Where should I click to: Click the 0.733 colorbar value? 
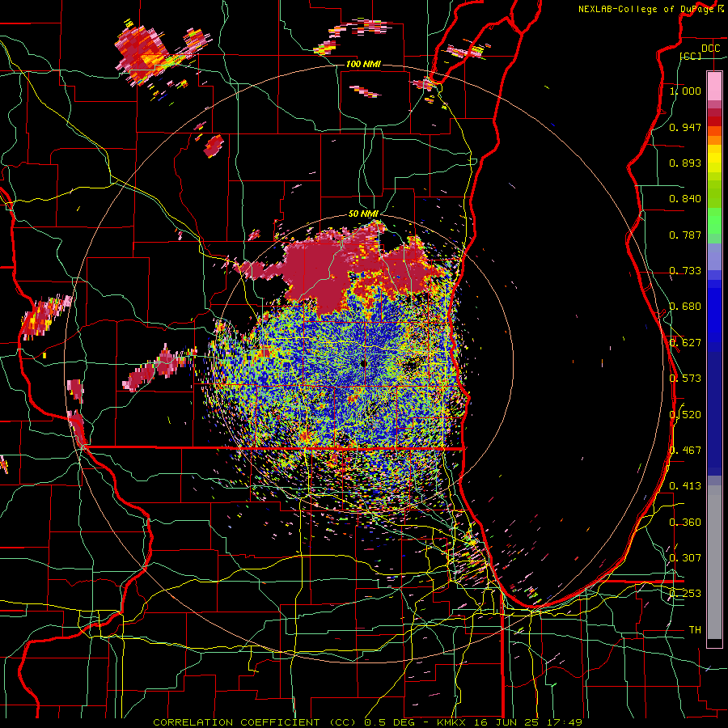point(685,271)
